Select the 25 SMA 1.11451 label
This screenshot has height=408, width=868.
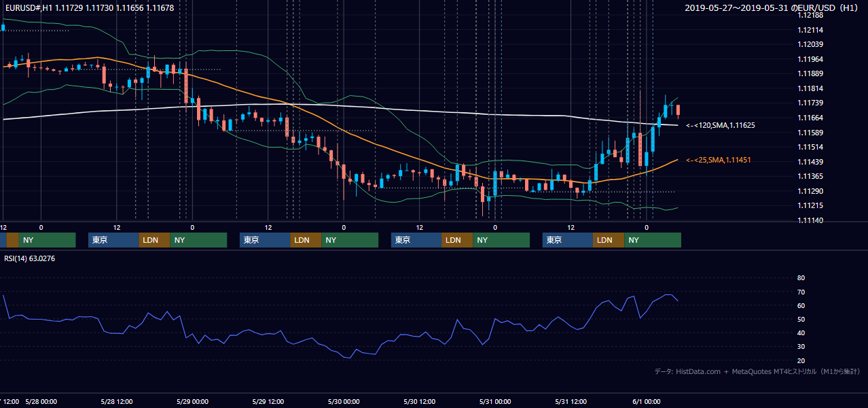(x=719, y=160)
